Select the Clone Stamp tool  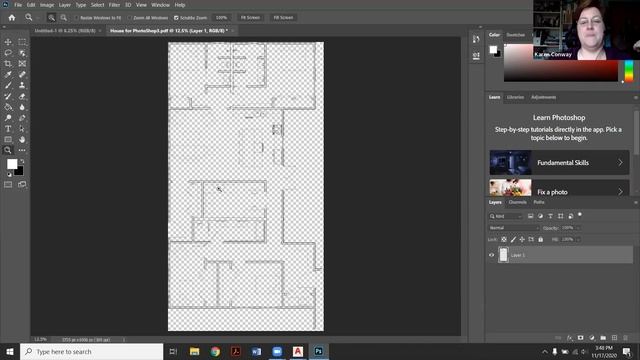click(x=22, y=85)
